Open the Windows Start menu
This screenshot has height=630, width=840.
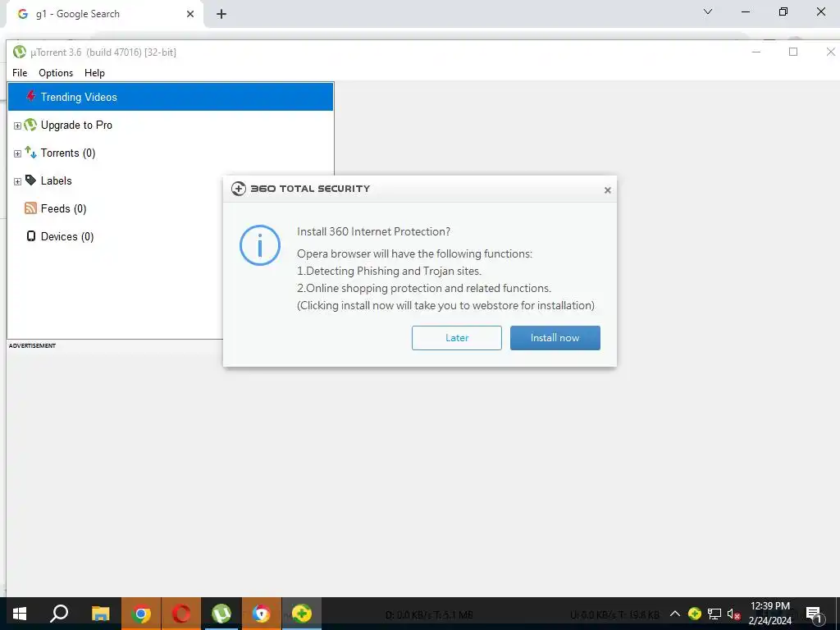(x=20, y=614)
